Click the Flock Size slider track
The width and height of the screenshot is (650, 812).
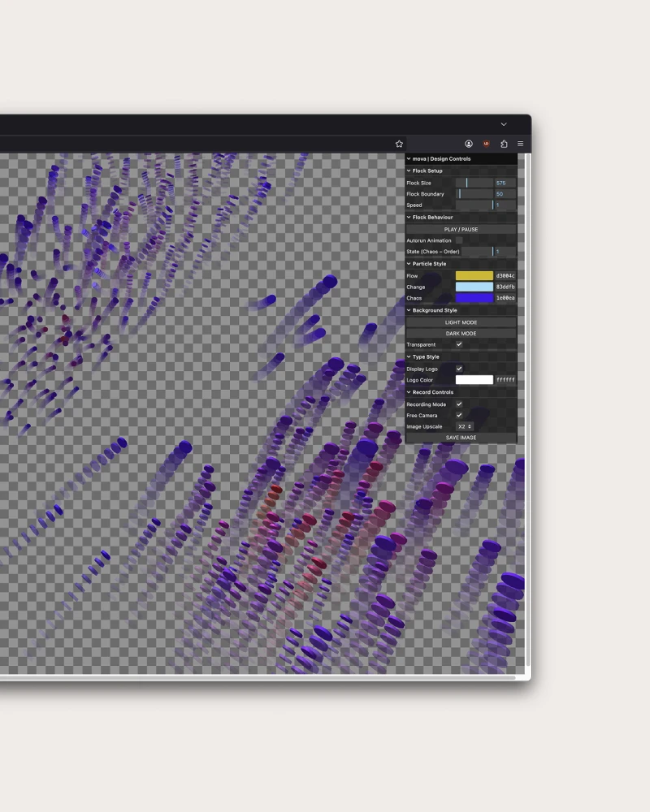click(x=474, y=183)
